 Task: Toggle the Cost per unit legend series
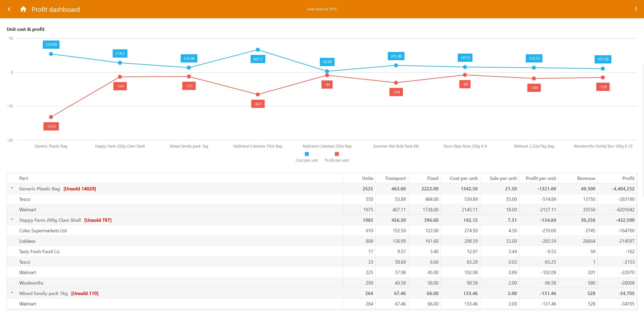307,157
